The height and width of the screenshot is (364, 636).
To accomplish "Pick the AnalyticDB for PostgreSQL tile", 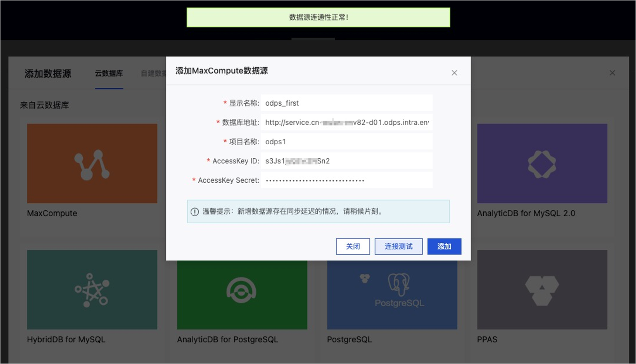I will [242, 294].
